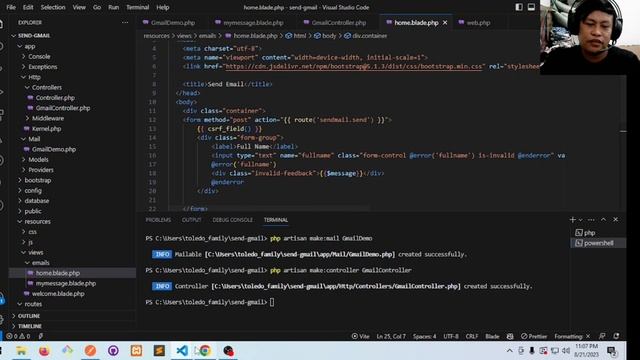Create a new terminal with plus icon
640x360 pixels.
point(572,220)
